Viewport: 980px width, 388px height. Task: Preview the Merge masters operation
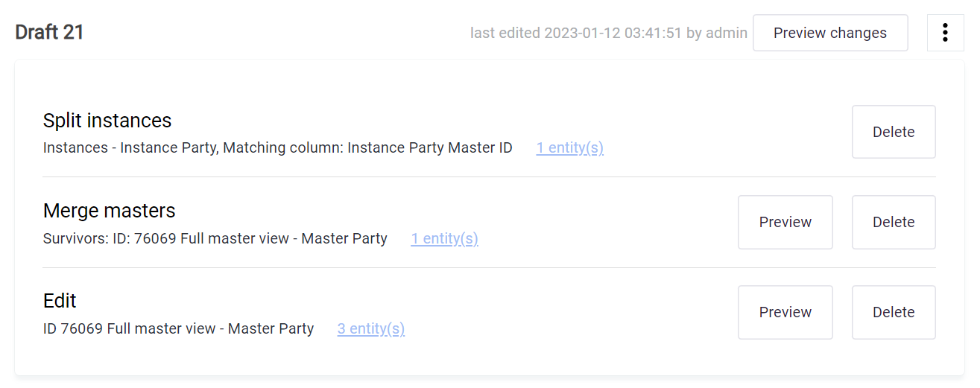tap(785, 222)
